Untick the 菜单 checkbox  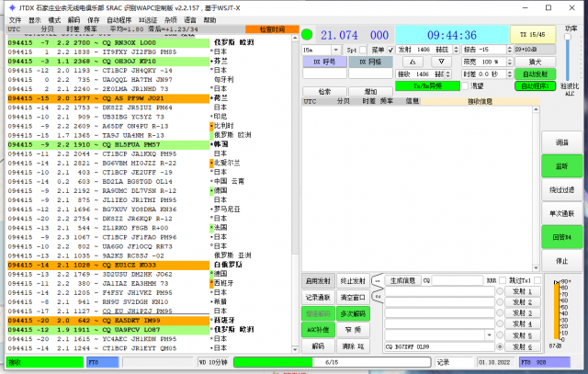[390, 50]
